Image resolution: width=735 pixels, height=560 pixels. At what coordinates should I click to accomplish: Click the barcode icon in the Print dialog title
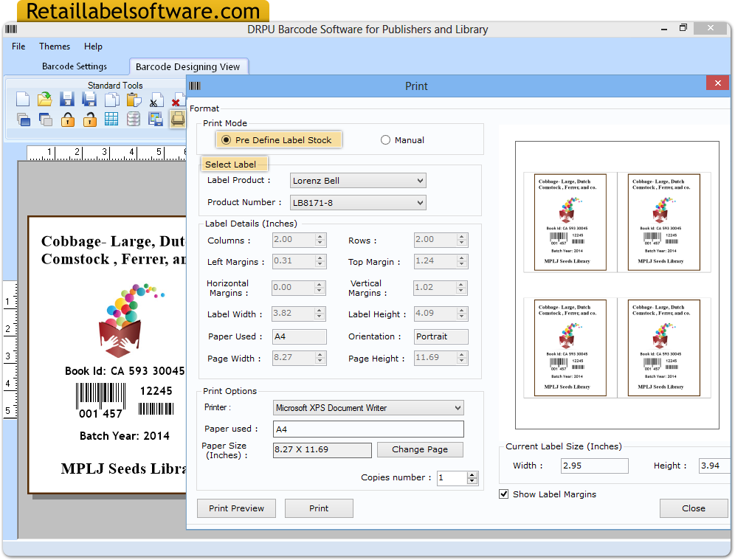pyautogui.click(x=195, y=86)
